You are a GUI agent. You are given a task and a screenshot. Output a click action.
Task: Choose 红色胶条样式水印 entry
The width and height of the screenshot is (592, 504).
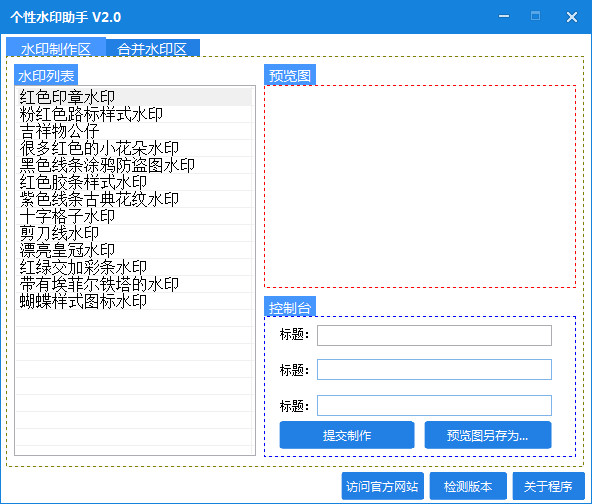[x=134, y=182]
